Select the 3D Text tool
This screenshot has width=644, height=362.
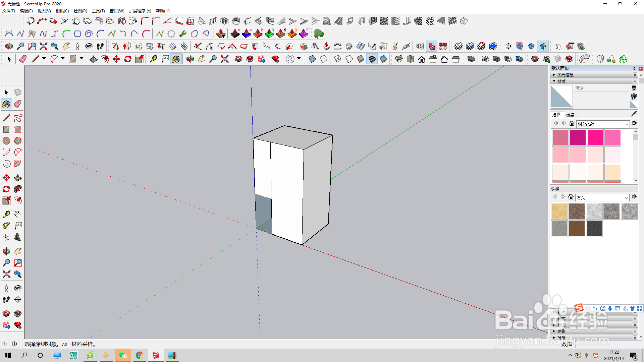click(18, 237)
